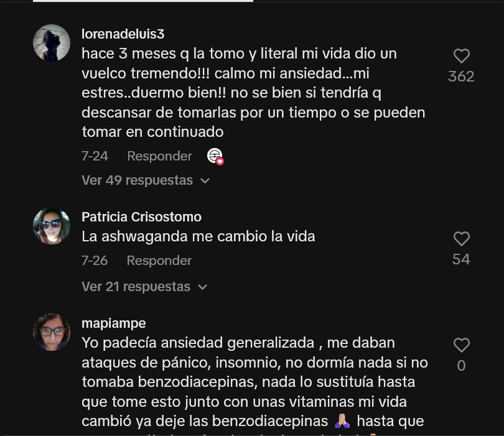Screen dimensions: 504x436
Task: Click chevron next to 49 respuestas
Action: coord(205,181)
